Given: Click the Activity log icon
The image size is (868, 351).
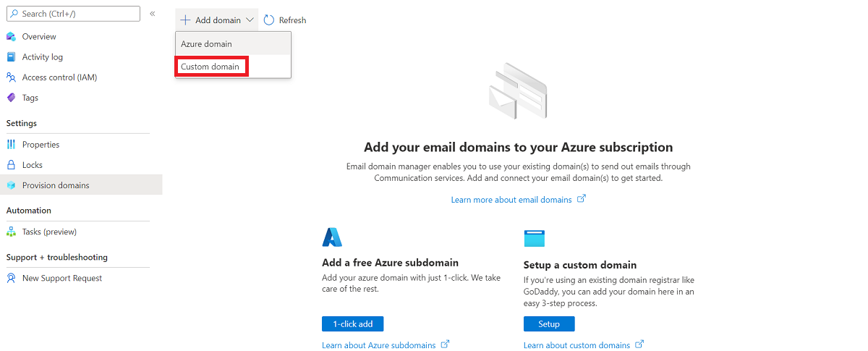Looking at the screenshot, I should tap(11, 56).
